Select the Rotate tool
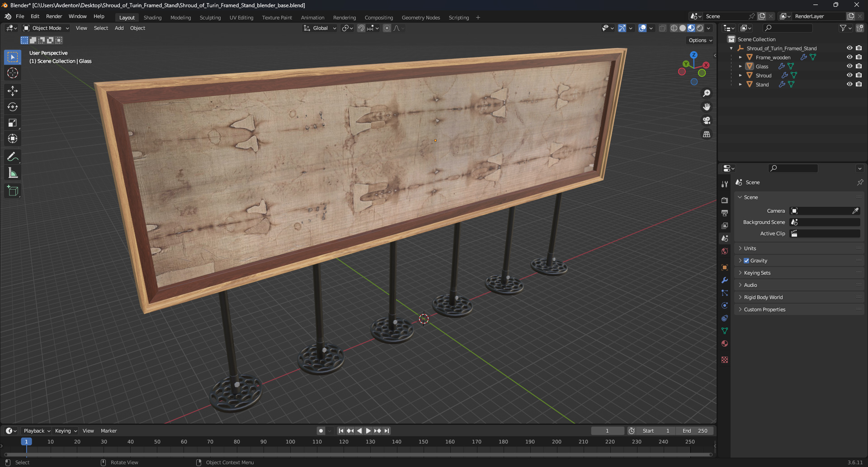This screenshot has width=868, height=467. click(x=13, y=107)
